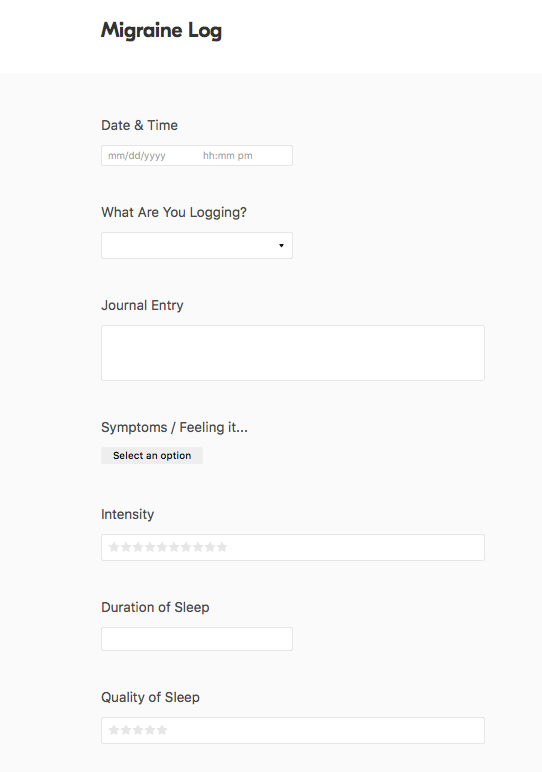Set Intensity to seven stars
542x772 pixels.
(x=186, y=547)
